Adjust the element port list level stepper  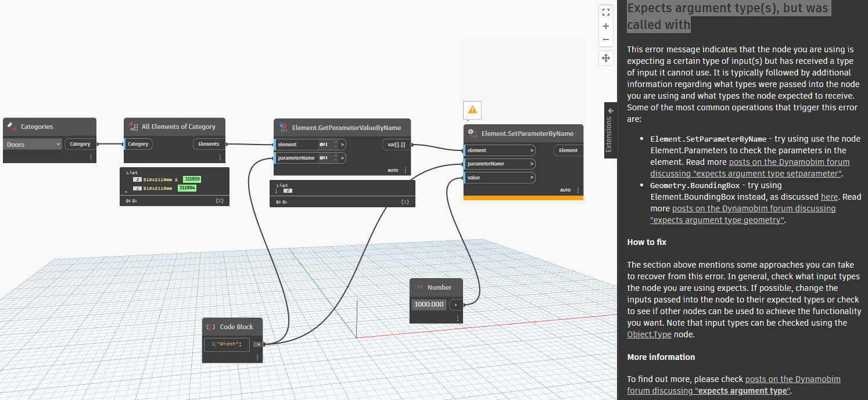[x=336, y=145]
